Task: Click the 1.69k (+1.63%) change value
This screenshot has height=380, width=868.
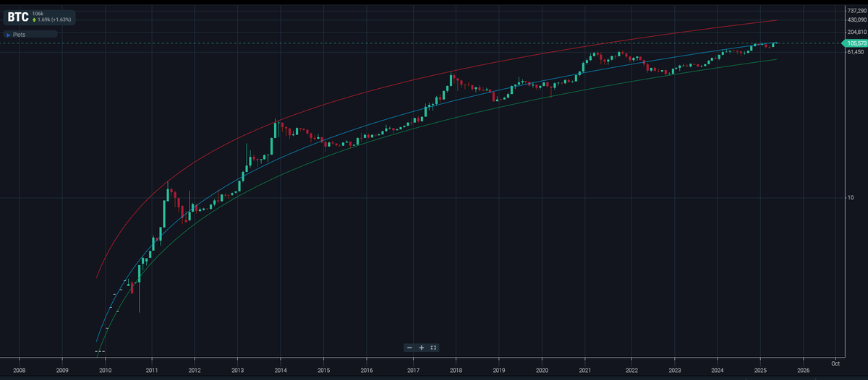Action: [54, 20]
